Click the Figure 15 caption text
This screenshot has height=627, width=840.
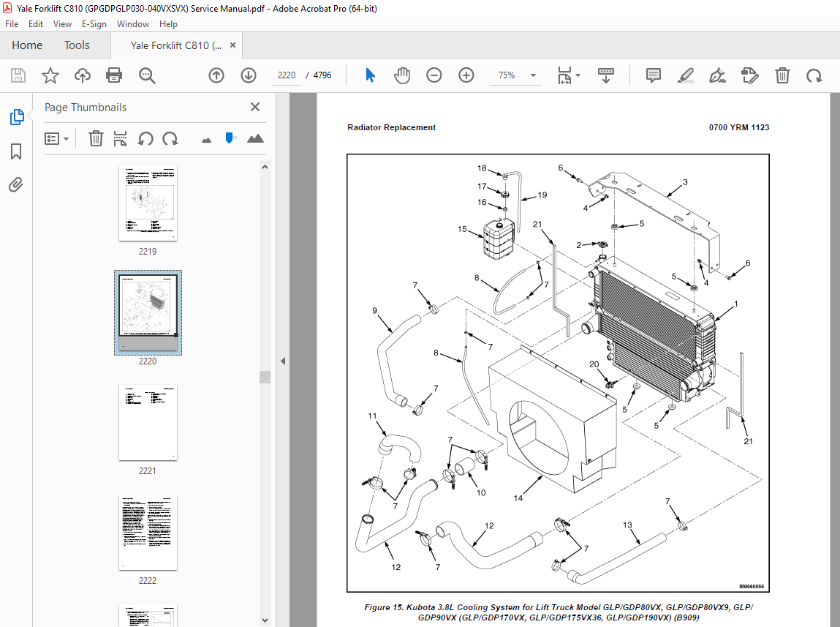click(x=559, y=612)
